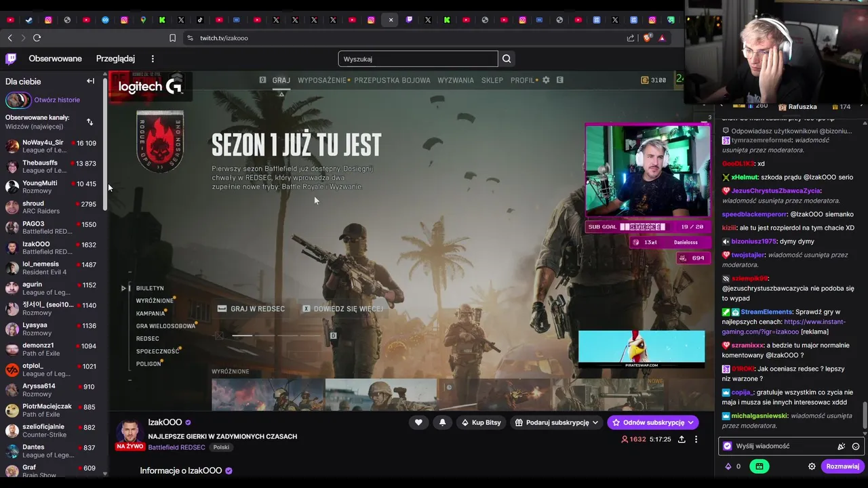The width and height of the screenshot is (868, 488).
Task: Click the Rozmawiaj chat send button
Action: point(842,466)
